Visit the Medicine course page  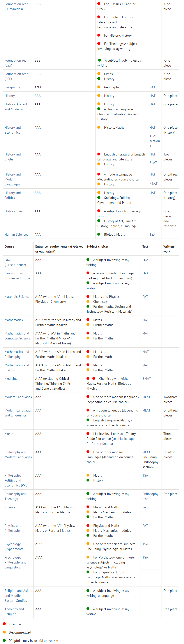(x=11, y=378)
